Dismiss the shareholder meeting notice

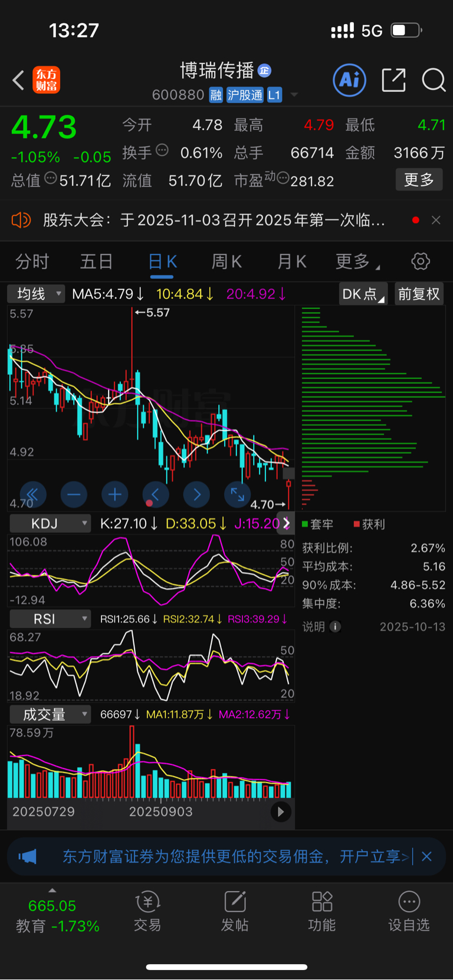(436, 220)
